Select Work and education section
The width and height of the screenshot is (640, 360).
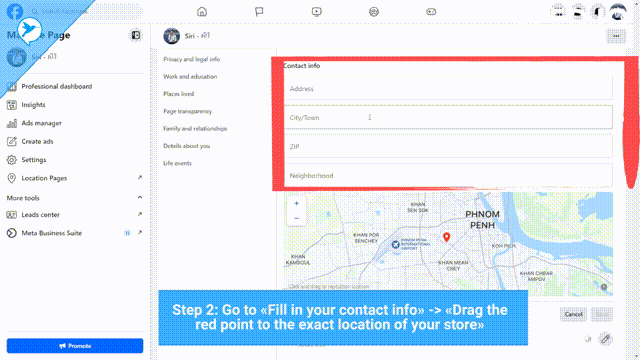click(x=190, y=76)
